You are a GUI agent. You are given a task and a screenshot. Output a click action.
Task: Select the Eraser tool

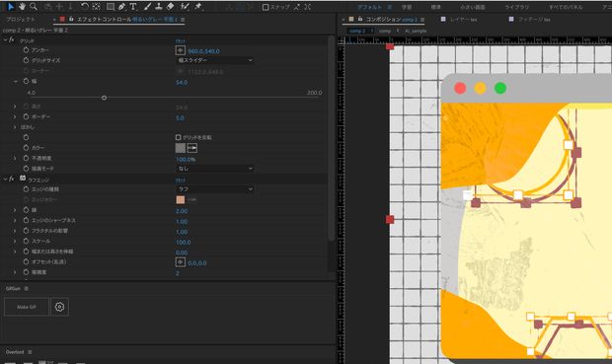170,7
